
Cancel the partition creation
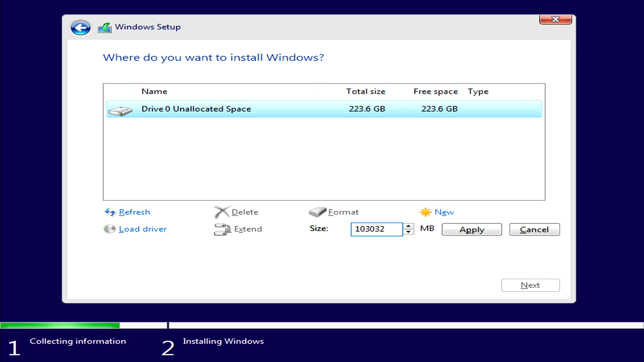(x=534, y=230)
